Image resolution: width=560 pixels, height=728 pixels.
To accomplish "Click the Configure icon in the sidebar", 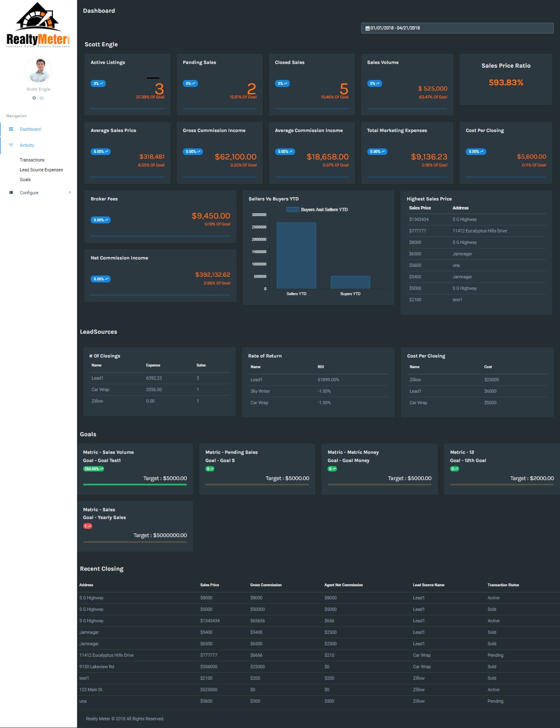I will coord(11,193).
